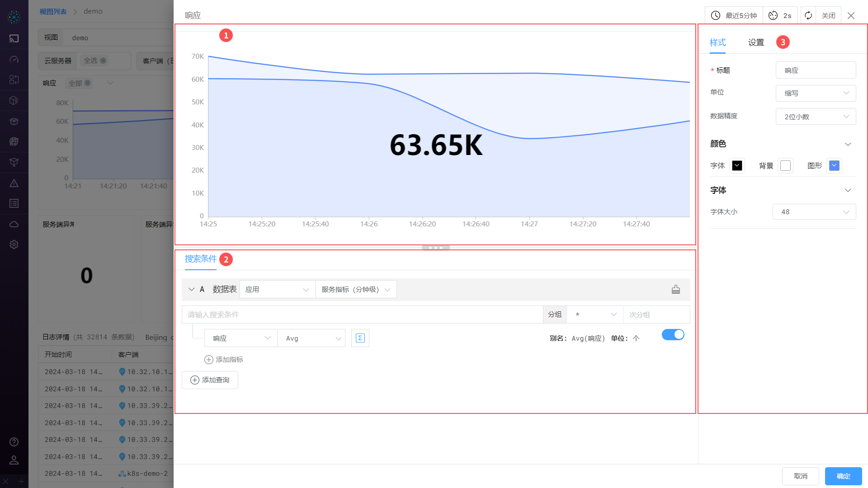Click the clear brush icon in query row
This screenshot has width=868, height=488.
(x=675, y=290)
